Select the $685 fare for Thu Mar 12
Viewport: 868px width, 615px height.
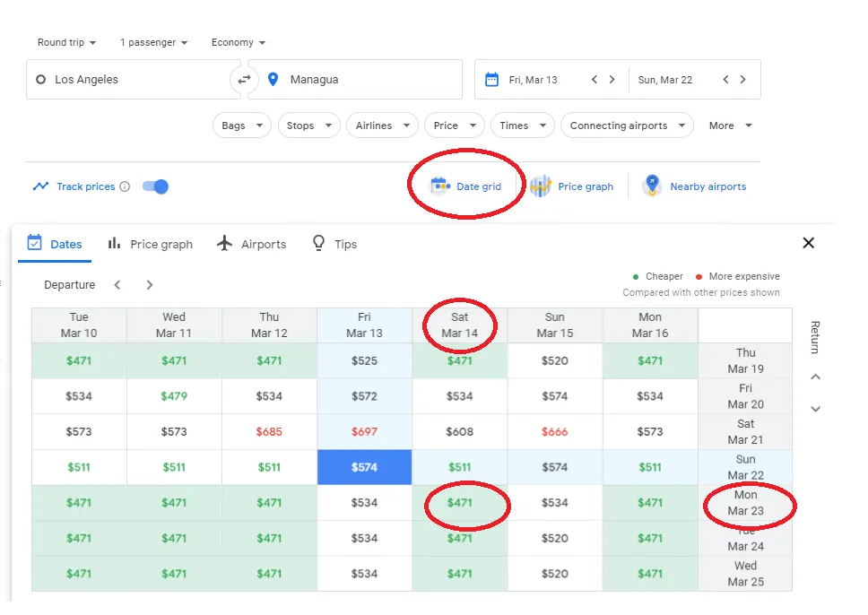[269, 432]
